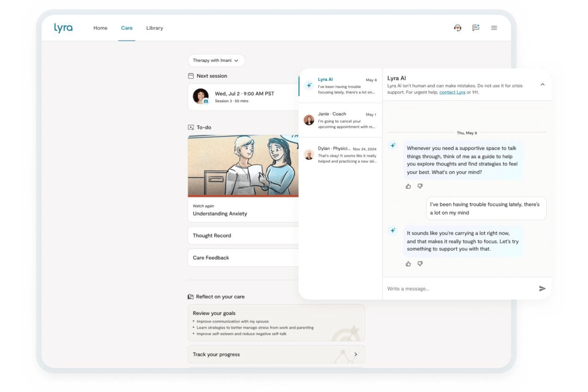Send the message with arrow icon
This screenshot has width=588, height=392.
point(542,289)
